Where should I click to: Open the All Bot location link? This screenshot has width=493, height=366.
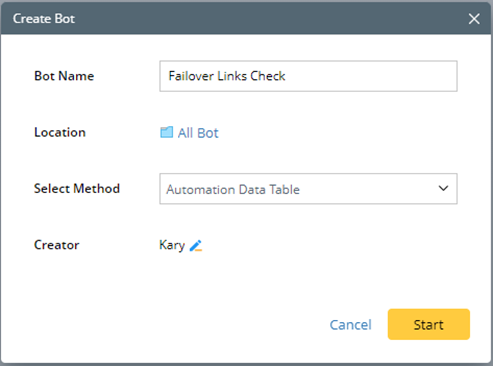pyautogui.click(x=198, y=133)
